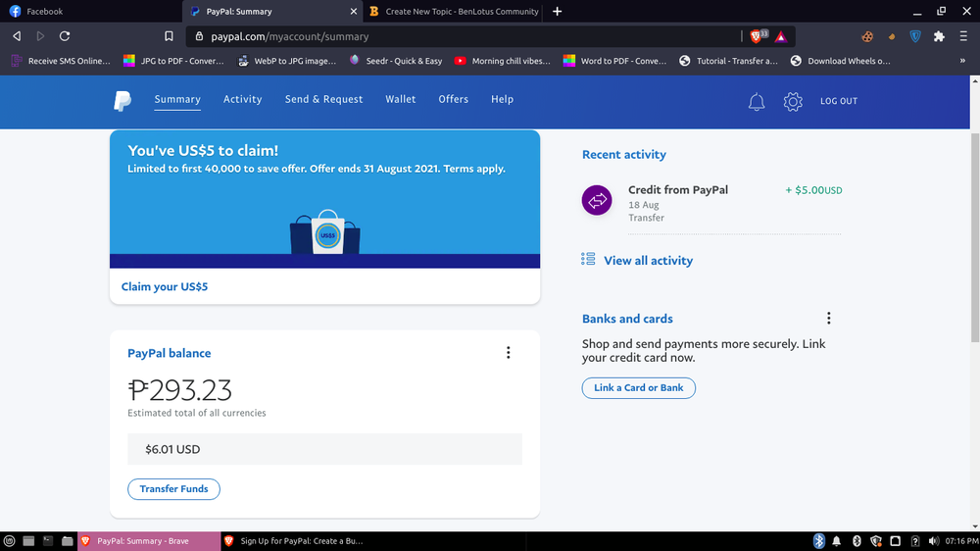Click the browser forward arrow

tap(40, 36)
